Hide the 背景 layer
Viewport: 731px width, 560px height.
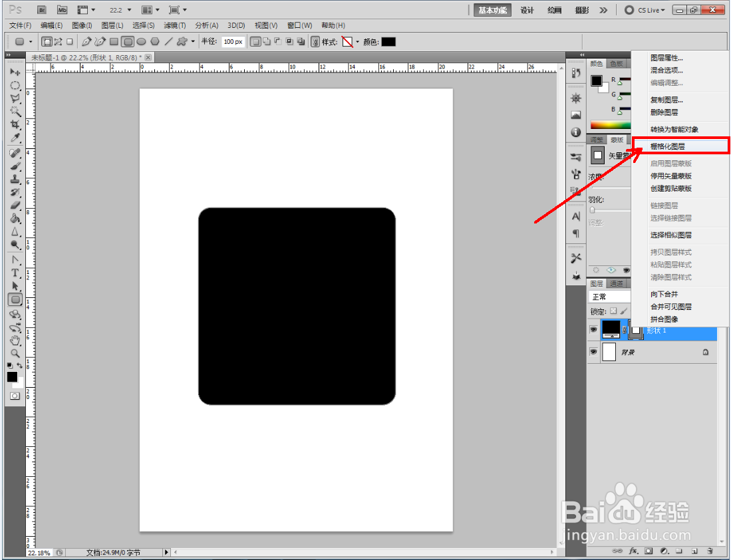pos(593,352)
